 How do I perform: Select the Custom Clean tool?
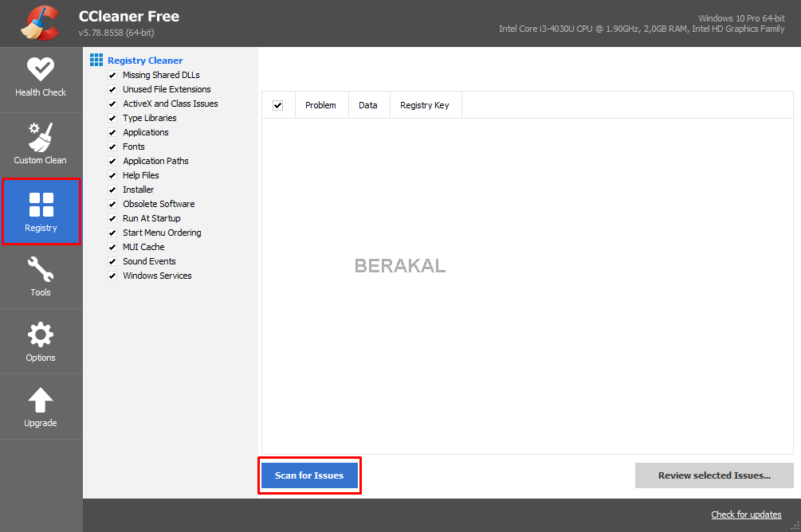point(41,143)
